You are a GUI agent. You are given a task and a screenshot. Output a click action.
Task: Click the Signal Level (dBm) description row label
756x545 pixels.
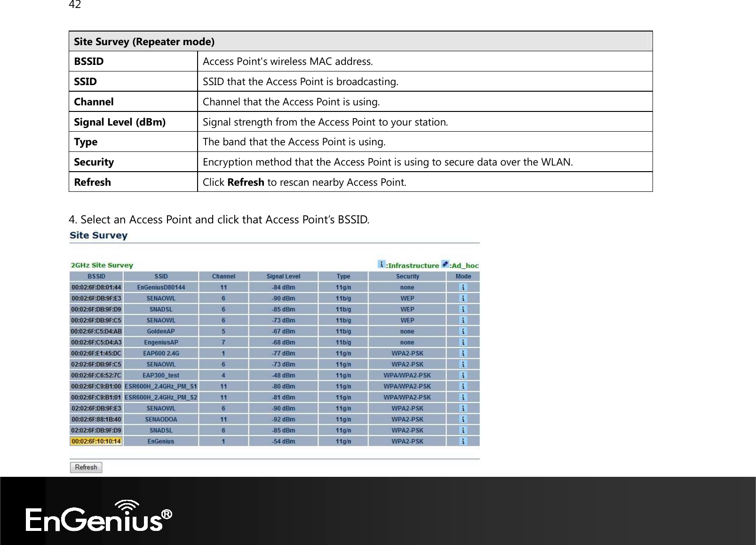119,122
